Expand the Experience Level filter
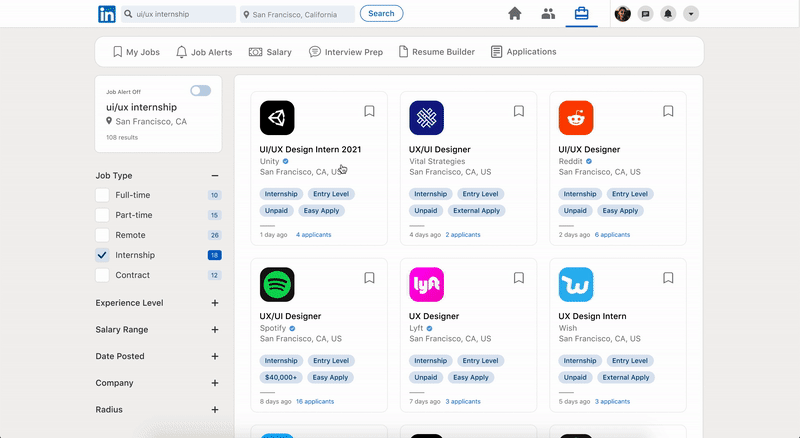800x438 pixels. click(x=215, y=303)
